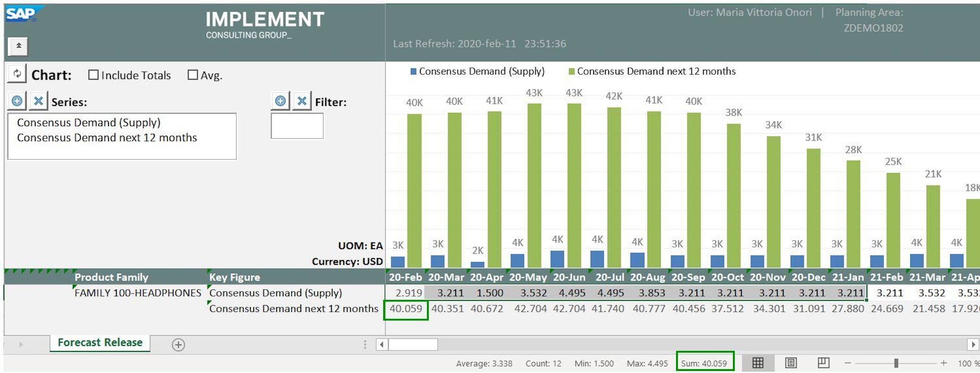Collapse header with the up-arrow button

tap(18, 46)
